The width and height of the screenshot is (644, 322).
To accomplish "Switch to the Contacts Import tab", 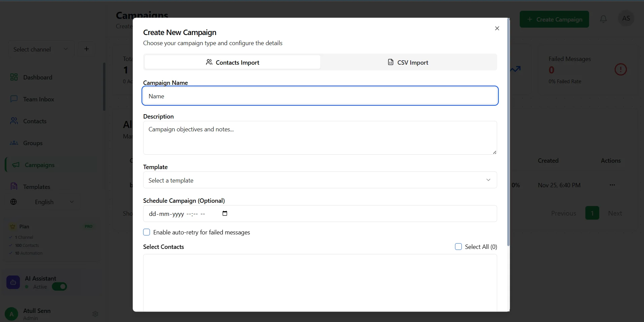I will (x=232, y=62).
